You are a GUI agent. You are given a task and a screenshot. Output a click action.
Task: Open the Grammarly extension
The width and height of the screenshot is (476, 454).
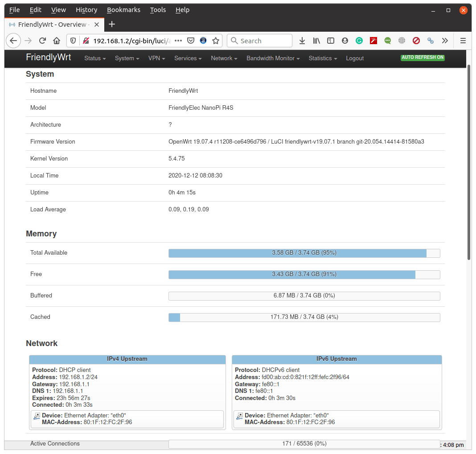pos(359,41)
